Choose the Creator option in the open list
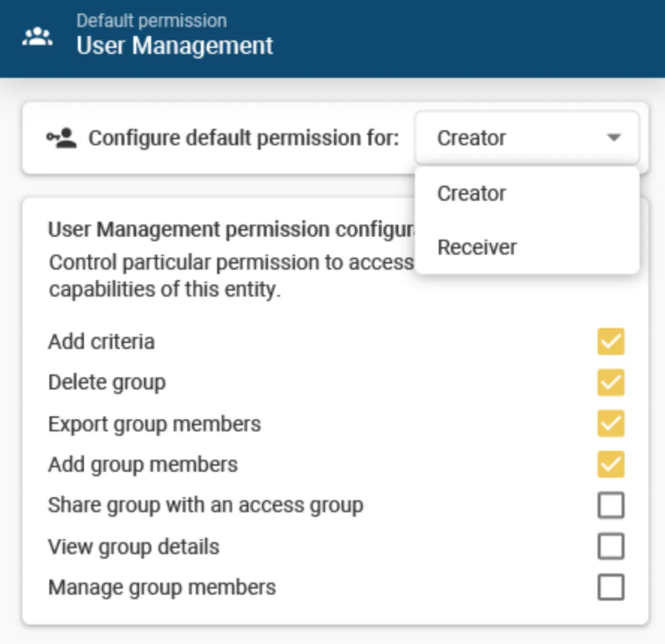Screen dimensions: 665x644 pos(472,193)
